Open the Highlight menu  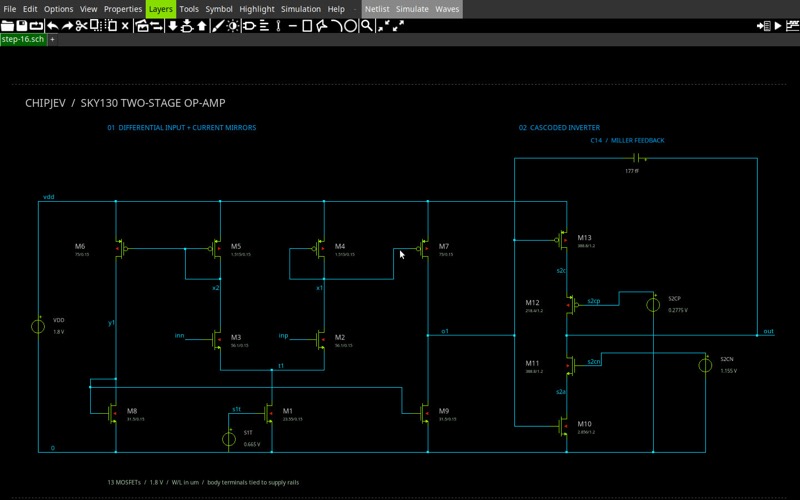(257, 9)
